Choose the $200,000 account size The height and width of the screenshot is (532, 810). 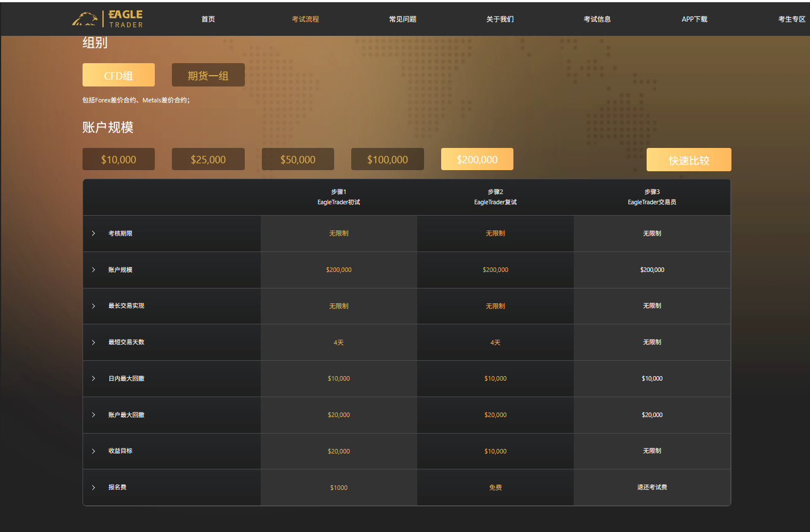coord(477,159)
